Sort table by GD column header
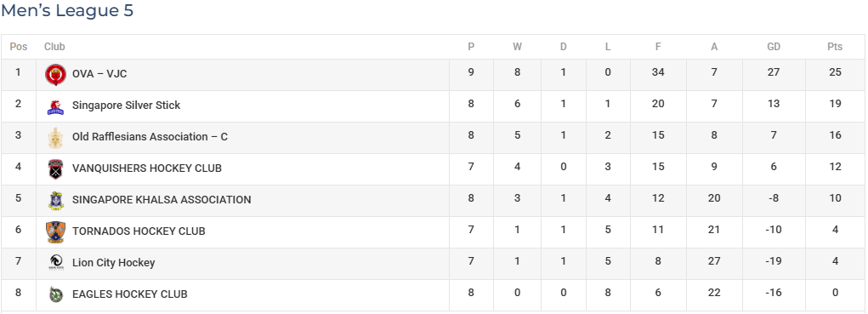 (x=774, y=47)
